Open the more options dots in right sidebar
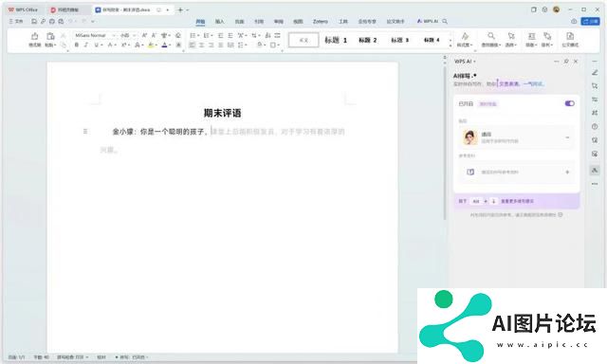607x364 pixels. point(595,184)
